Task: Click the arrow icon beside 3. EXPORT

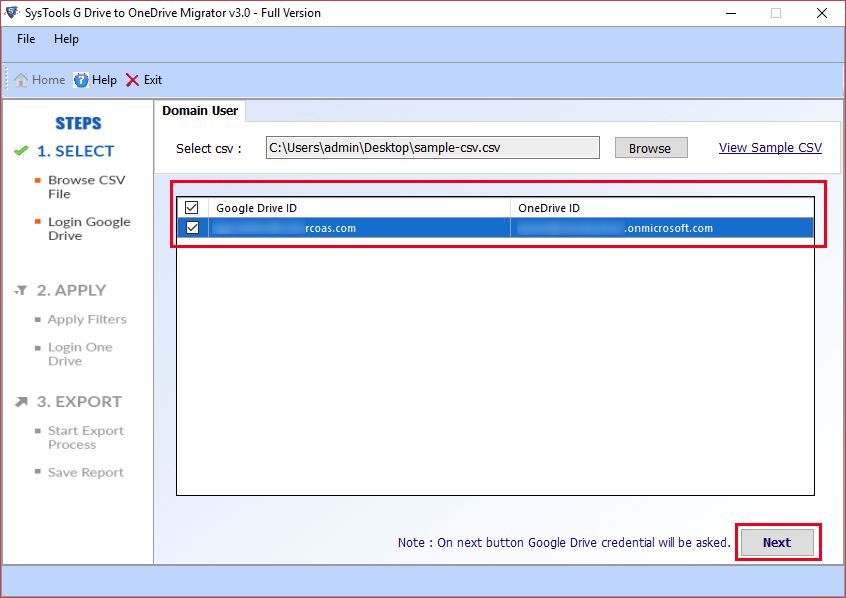Action: [21, 402]
